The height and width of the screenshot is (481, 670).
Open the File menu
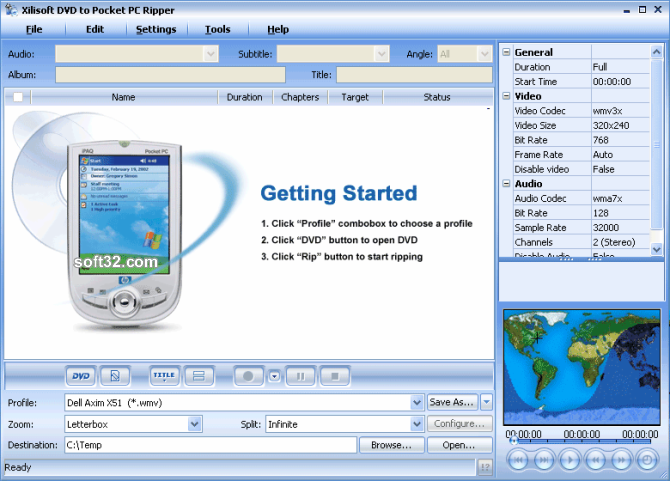34,29
